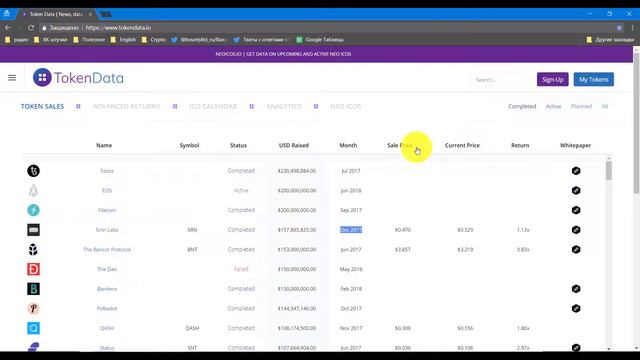Sort by the Return column header
Image resolution: width=640 pixels, height=360 pixels.
[520, 145]
